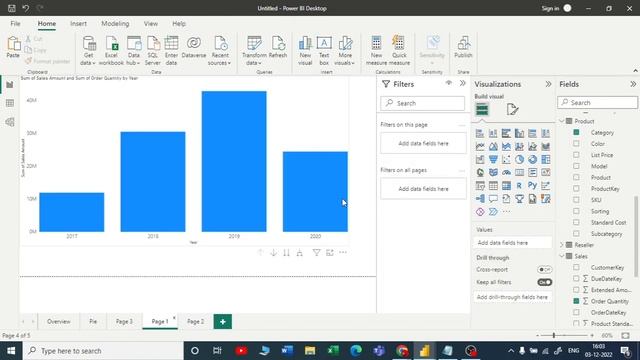Screen dimensions: 640x360
Task: Click the 2019 bar in the chart
Action: pos(234,161)
